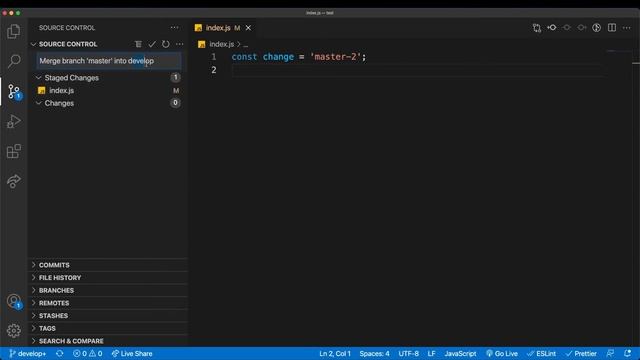Click Ln 2, Col 1 in status bar
This screenshot has height=360, width=640.
(x=335, y=353)
